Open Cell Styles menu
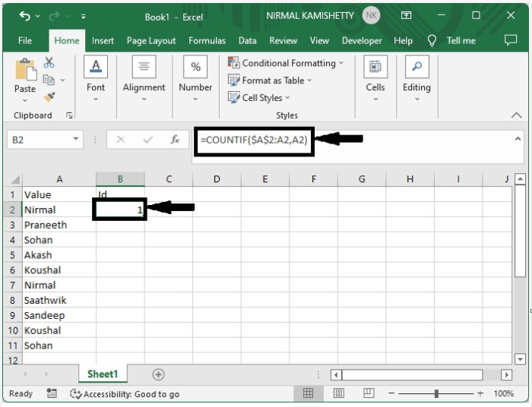 (259, 98)
